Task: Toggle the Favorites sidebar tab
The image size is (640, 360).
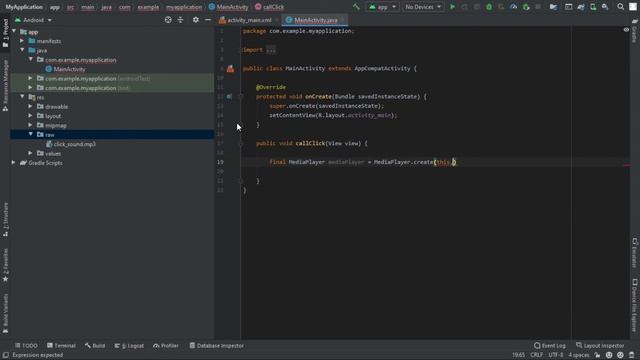Action: coord(5,265)
